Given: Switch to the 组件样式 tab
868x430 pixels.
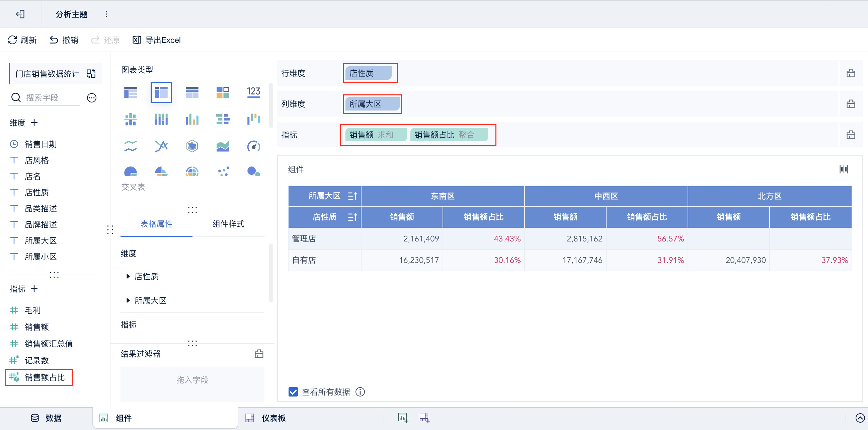Looking at the screenshot, I should [228, 224].
